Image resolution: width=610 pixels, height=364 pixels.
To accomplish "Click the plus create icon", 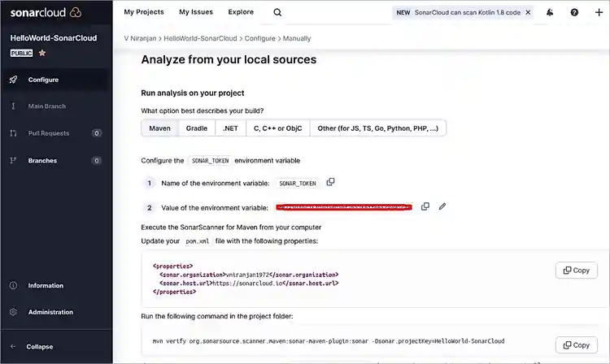I will (x=599, y=12).
